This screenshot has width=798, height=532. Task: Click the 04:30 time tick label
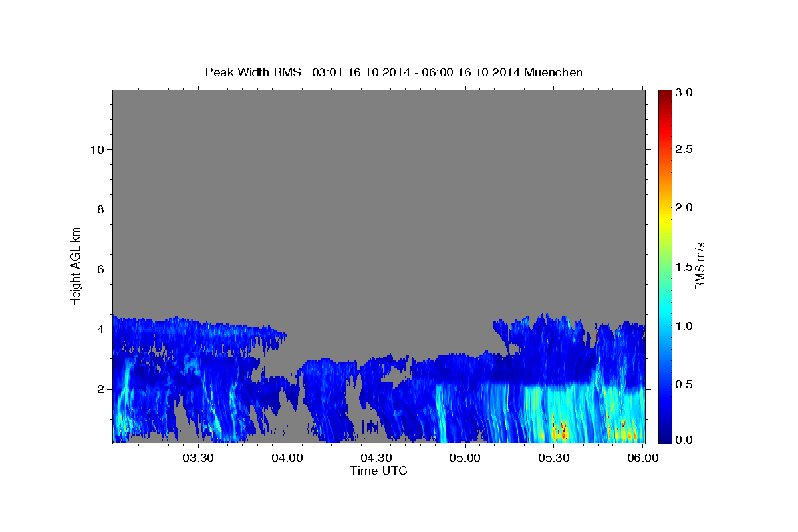pos(376,458)
